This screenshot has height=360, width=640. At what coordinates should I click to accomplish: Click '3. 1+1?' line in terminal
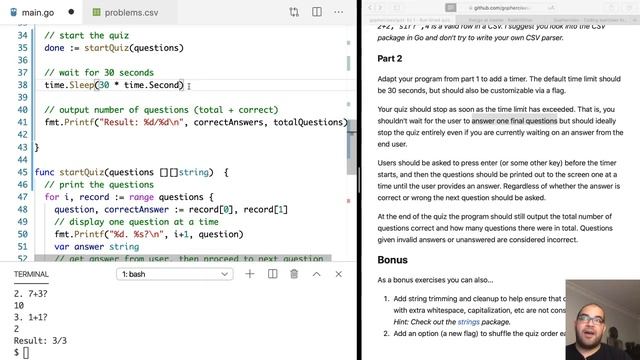(31, 317)
